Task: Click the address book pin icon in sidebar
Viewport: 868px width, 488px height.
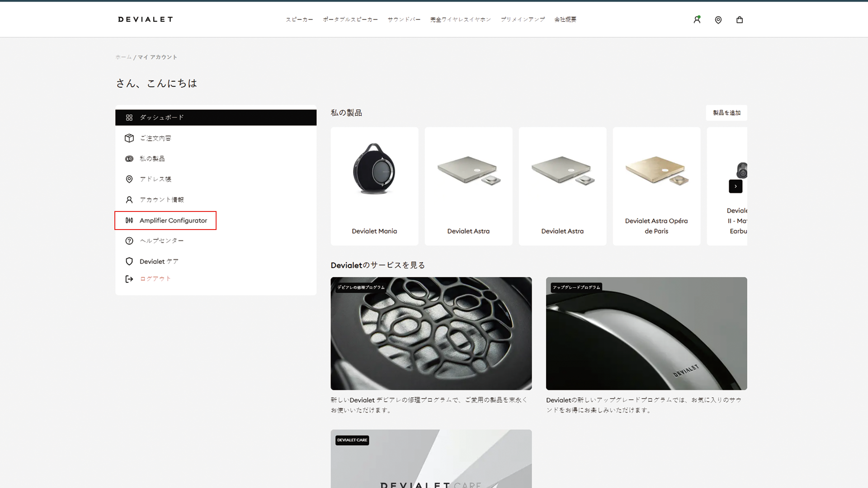Action: [x=129, y=179]
